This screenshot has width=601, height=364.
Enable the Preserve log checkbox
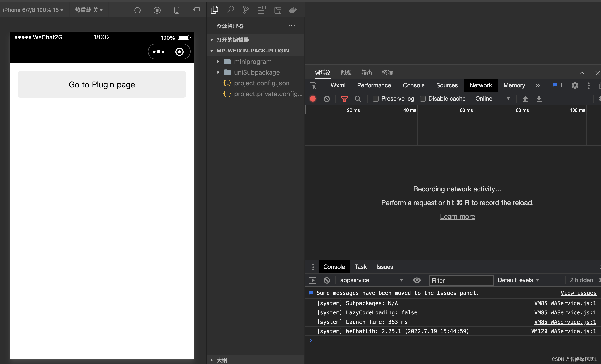tap(376, 99)
